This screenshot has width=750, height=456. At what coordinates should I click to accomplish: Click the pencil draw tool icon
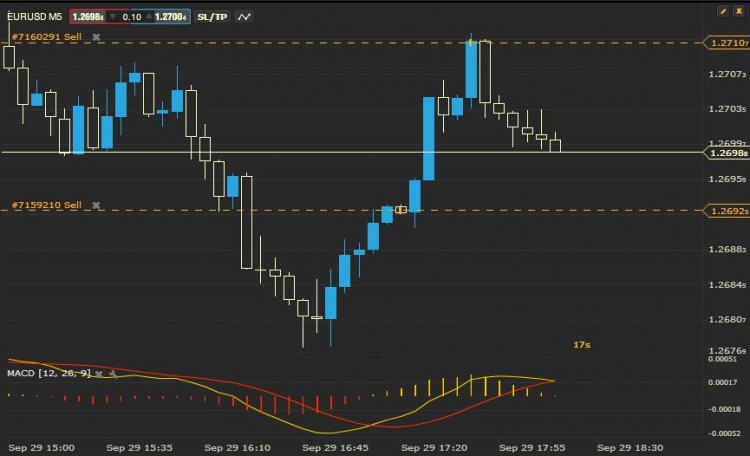(723, 11)
